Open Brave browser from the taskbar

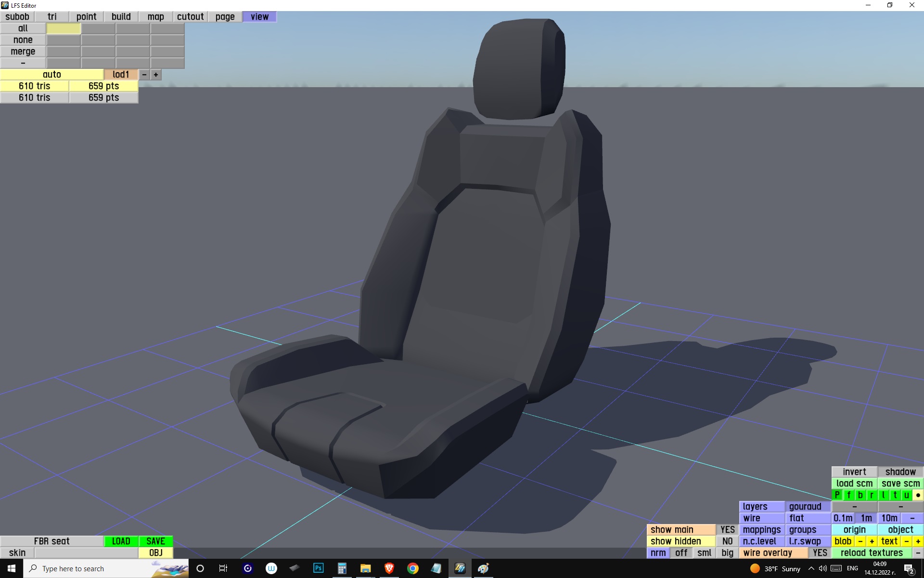389,568
